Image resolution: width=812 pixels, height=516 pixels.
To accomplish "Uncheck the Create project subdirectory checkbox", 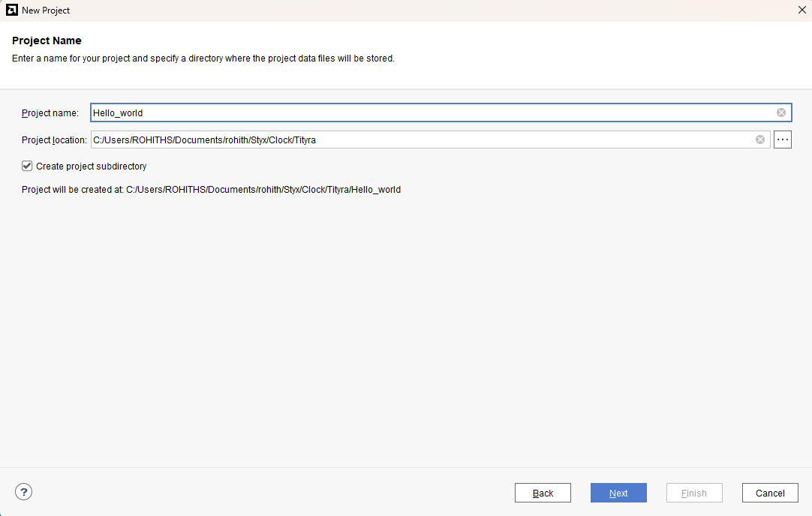I will [27, 166].
